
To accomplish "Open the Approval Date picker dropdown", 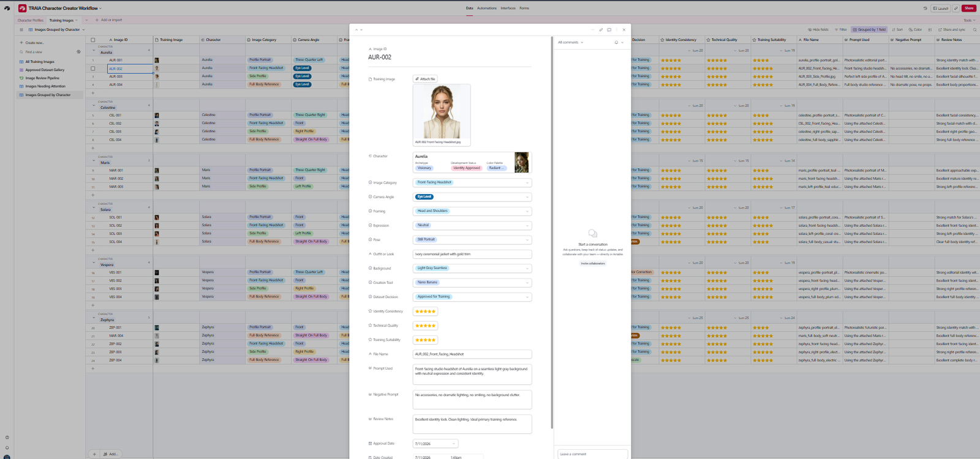I will click(x=435, y=444).
